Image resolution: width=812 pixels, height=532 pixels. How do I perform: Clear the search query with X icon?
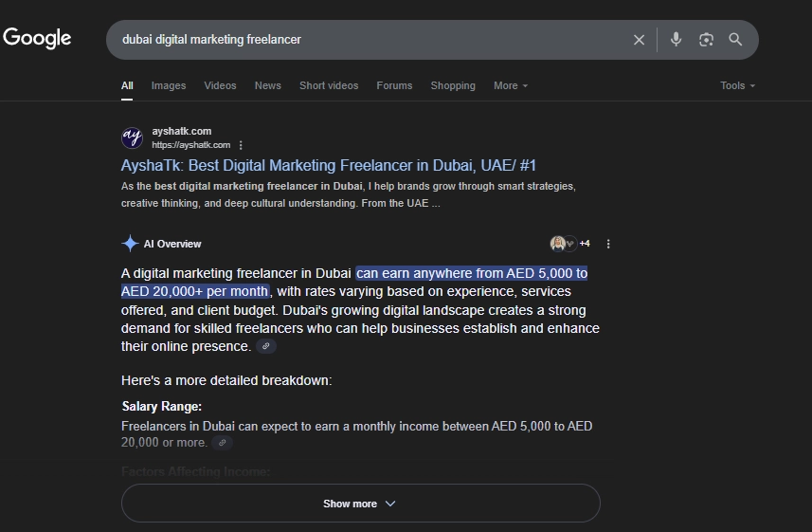639,40
